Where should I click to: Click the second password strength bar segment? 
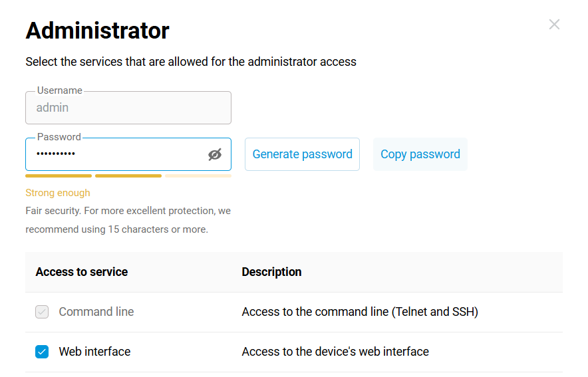coord(128,176)
